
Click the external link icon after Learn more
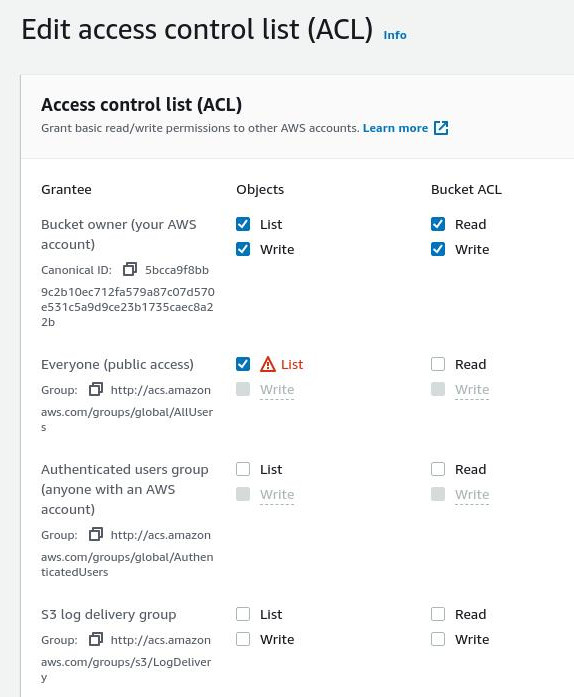441,128
